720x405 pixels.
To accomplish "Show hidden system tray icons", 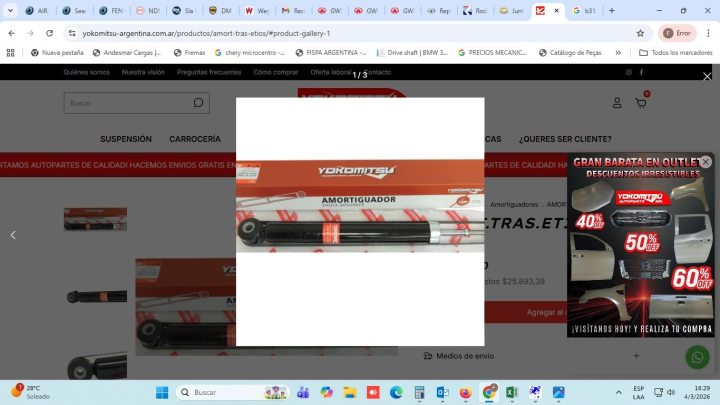I will click(x=619, y=392).
